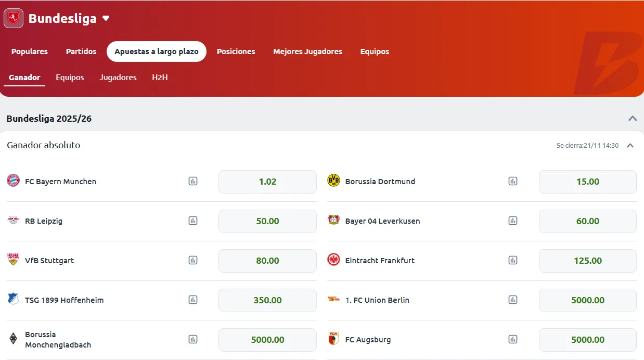Switch to the Posiciones tab
The width and height of the screenshot is (644, 360).
(x=236, y=51)
